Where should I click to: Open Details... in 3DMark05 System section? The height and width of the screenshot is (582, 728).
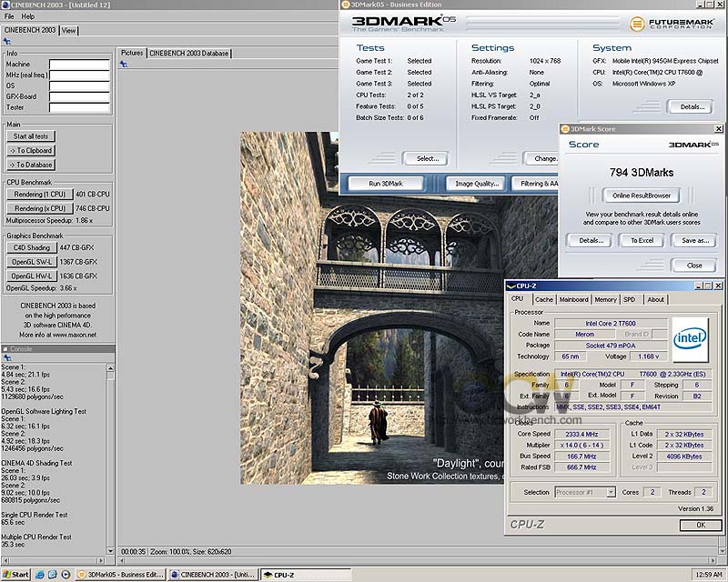point(692,106)
